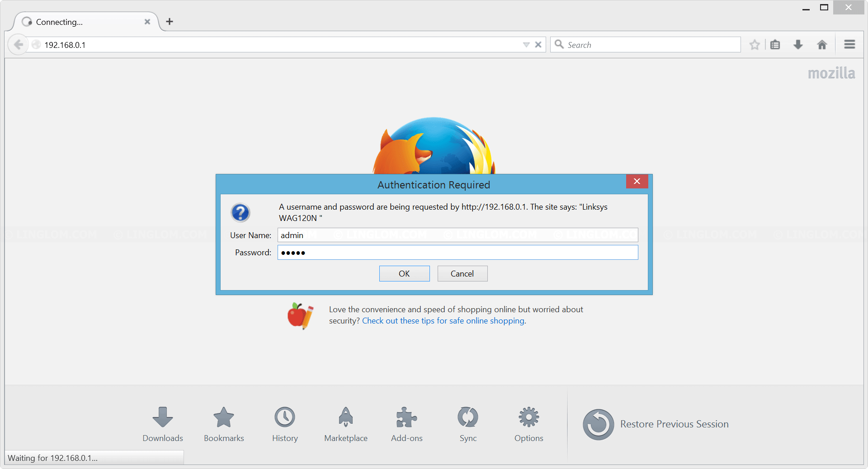The image size is (868, 469).
Task: Open the Downloads arrow toolbar icon
Action: tap(798, 45)
